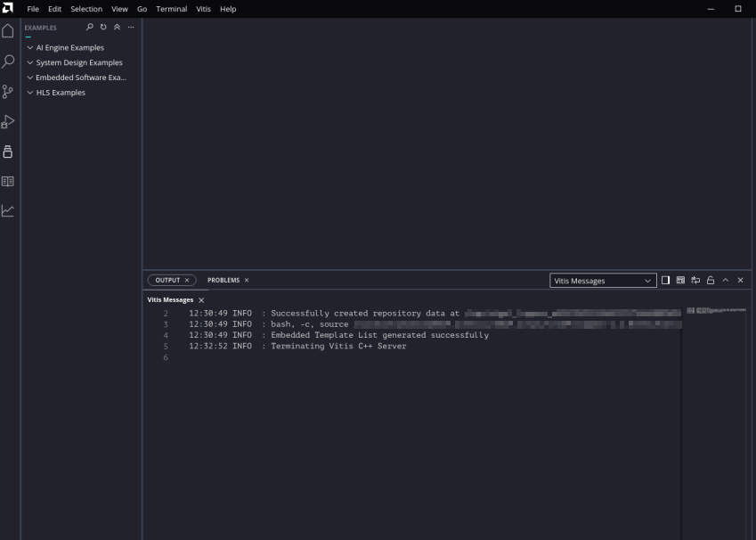Click the search icon in Examples panel header
The height and width of the screenshot is (540, 756).
click(x=90, y=28)
